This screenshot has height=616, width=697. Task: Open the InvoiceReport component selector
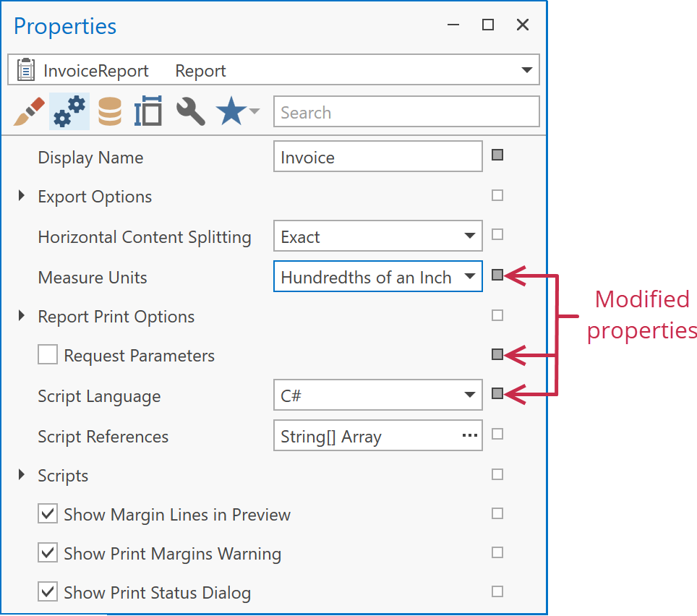(x=526, y=69)
